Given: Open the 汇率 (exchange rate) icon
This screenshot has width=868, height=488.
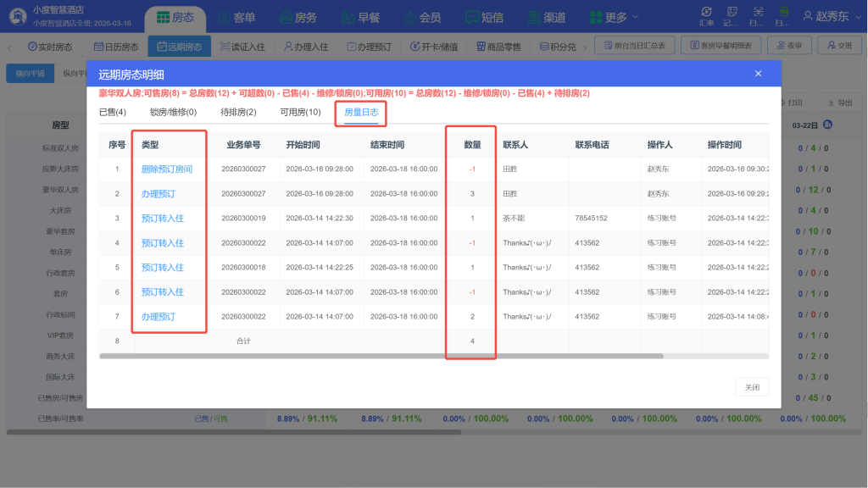Looking at the screenshot, I should tap(706, 15).
